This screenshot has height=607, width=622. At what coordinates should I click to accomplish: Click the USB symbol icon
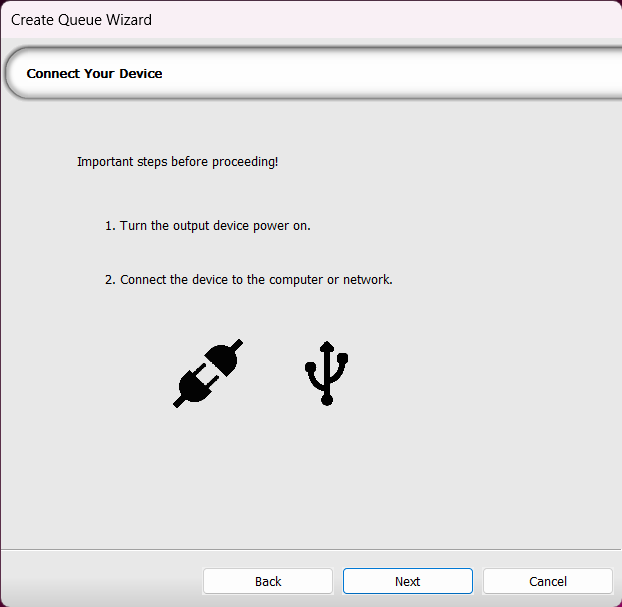pyautogui.click(x=326, y=373)
